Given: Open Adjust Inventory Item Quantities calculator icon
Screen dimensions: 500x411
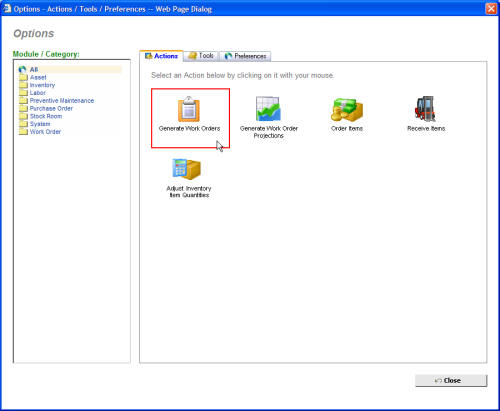Looking at the screenshot, I should 187,169.
